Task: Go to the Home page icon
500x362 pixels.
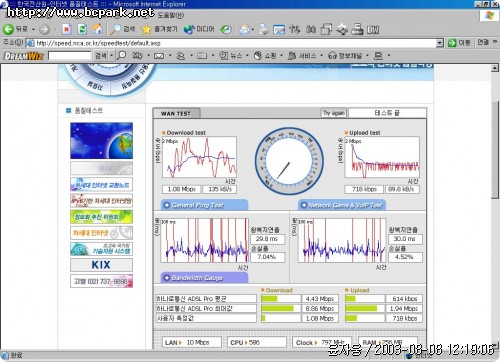Action: click(x=98, y=29)
